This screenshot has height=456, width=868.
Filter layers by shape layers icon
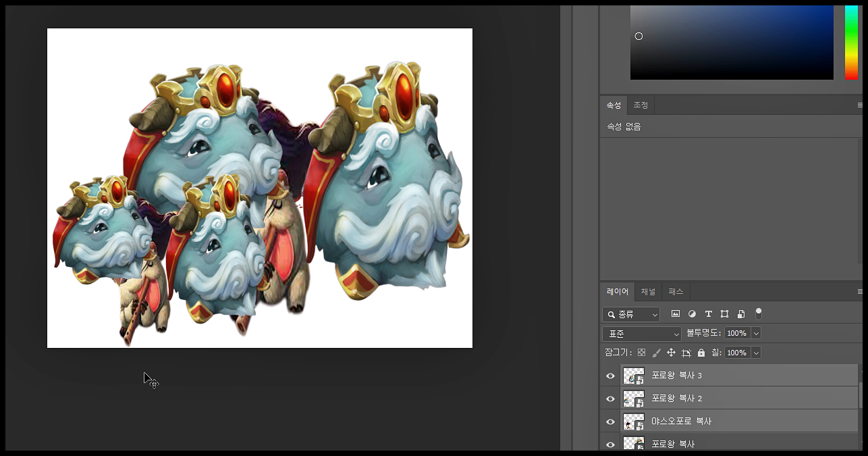point(724,314)
